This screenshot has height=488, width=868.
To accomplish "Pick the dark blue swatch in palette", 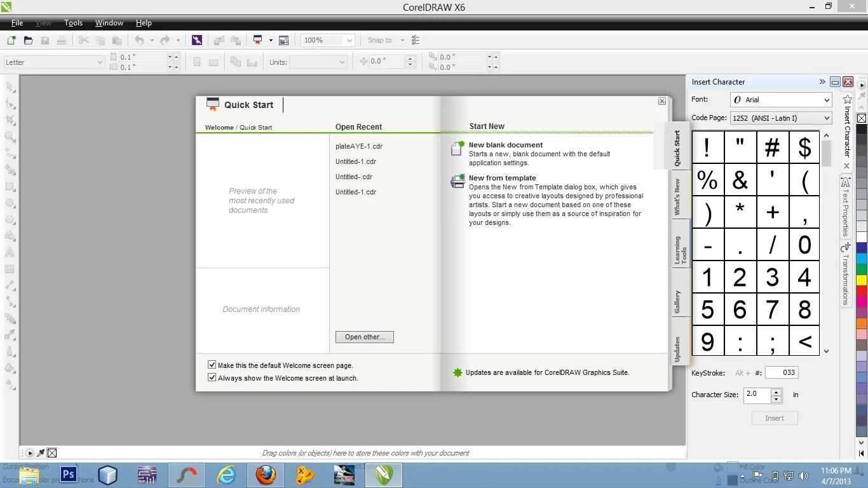I will [x=862, y=248].
